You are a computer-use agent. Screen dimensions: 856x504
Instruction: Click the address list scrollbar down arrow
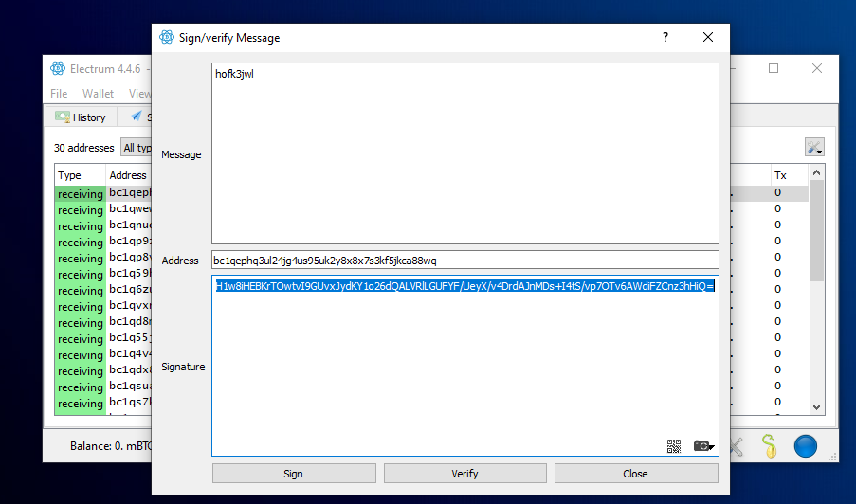point(817,406)
